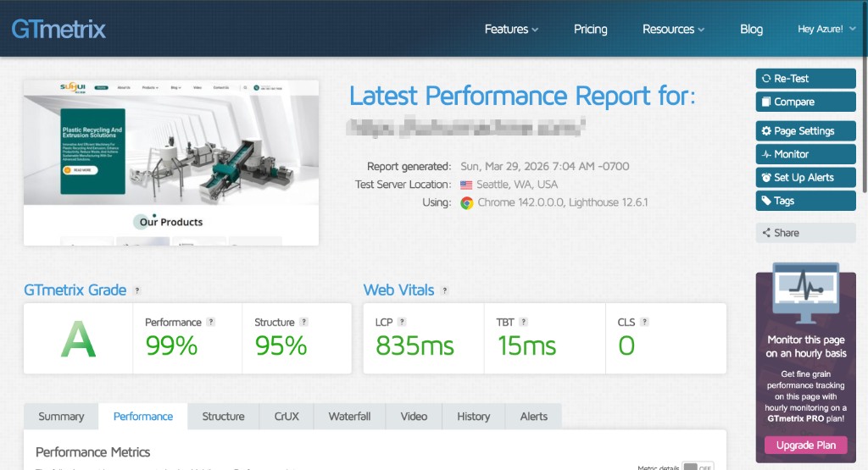Click the monitor illustration in the promo panel
This screenshot has width=868, height=470.
[x=805, y=294]
